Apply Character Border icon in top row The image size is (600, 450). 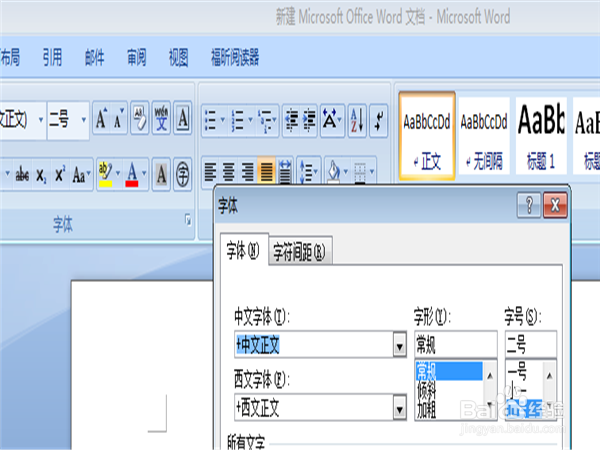click(183, 118)
